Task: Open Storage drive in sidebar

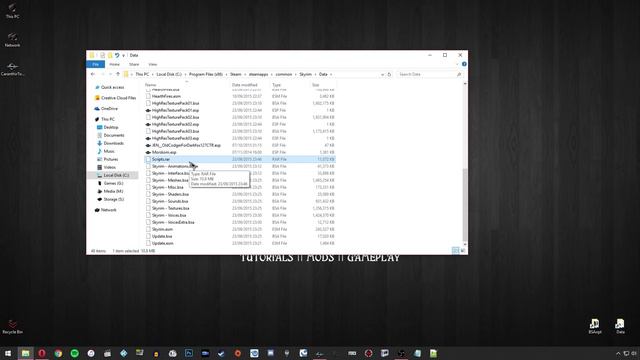Action: pos(113,199)
